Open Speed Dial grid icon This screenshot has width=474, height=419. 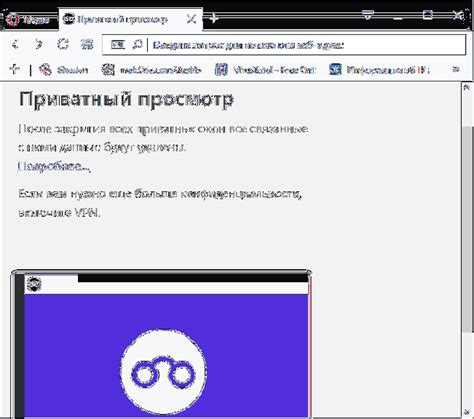coord(87,44)
